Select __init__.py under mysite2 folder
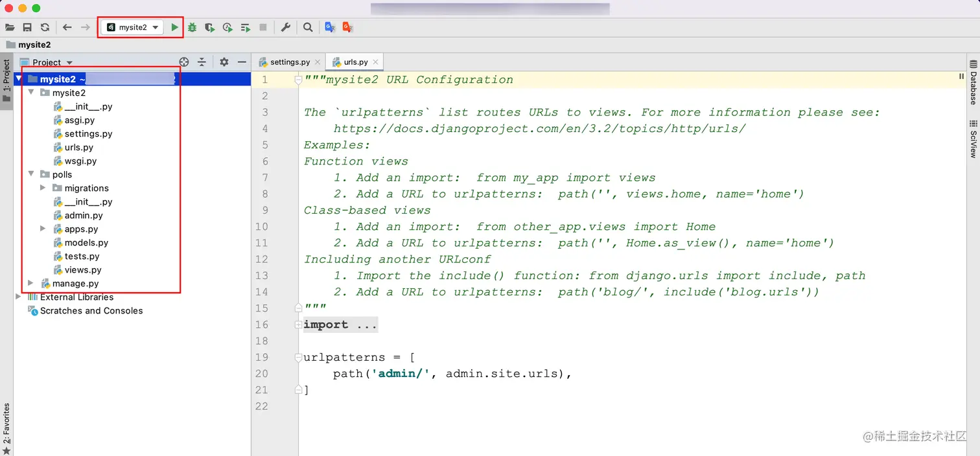 pyautogui.click(x=88, y=106)
